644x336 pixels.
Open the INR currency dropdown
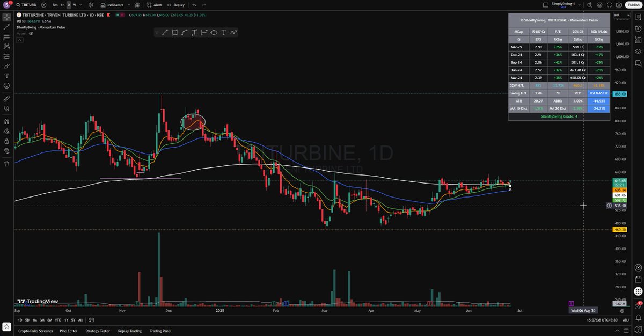pyautogui.click(x=621, y=15)
